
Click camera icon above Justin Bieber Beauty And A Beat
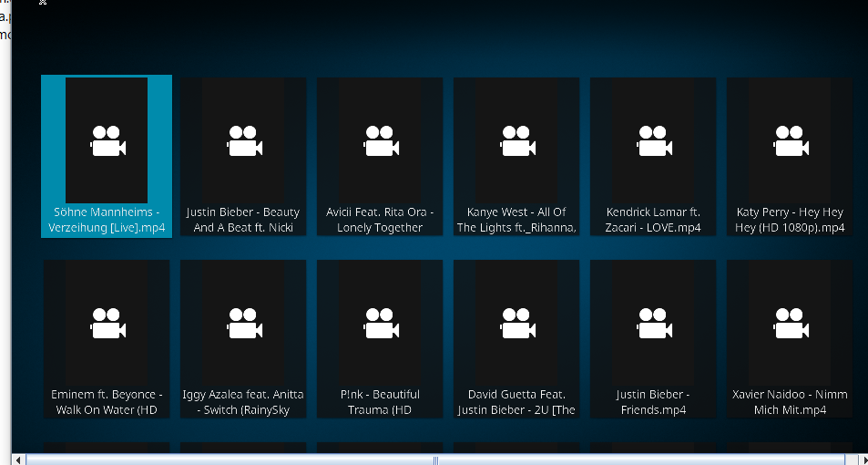tap(244, 140)
